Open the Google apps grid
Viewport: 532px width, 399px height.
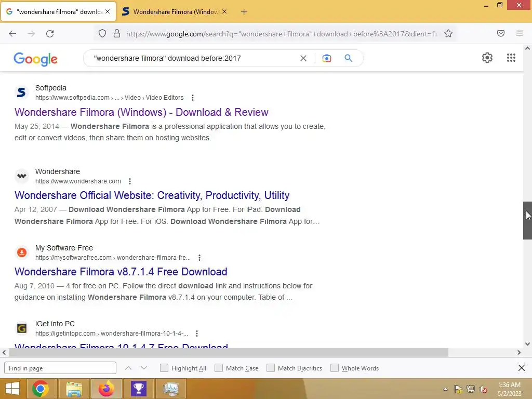tap(511, 58)
